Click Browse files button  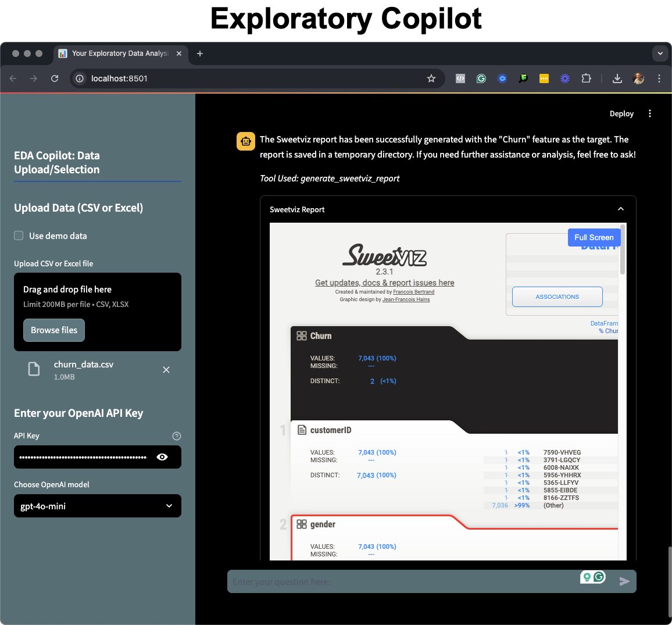click(x=54, y=330)
